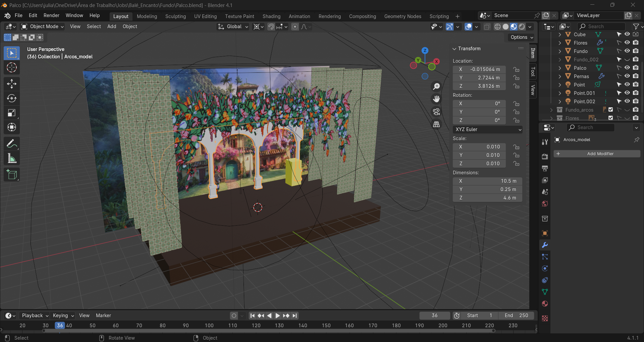Open the Object properties tab icon
644x342 pixels.
tap(545, 233)
